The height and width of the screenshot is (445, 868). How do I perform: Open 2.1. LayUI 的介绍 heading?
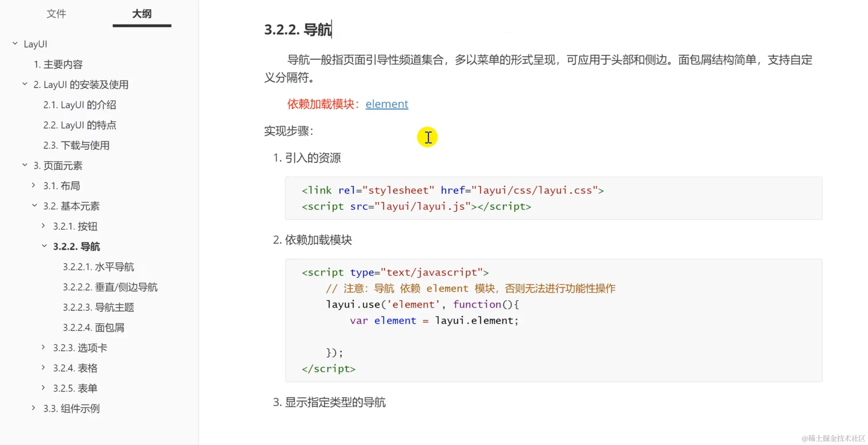pos(80,105)
